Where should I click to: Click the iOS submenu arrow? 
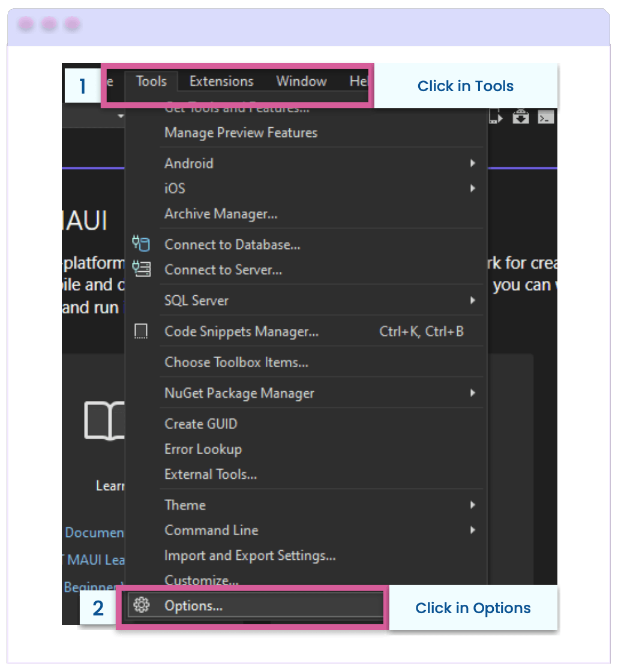click(472, 188)
